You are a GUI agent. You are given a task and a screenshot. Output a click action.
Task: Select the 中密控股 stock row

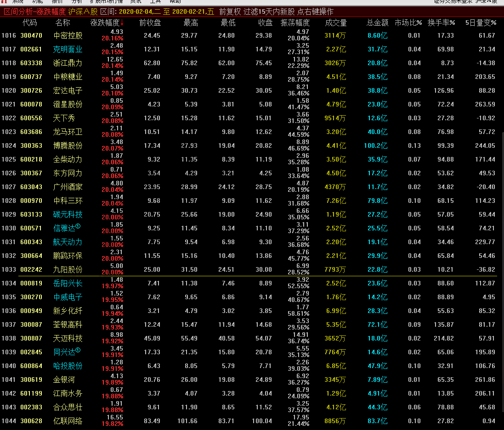[x=68, y=35]
